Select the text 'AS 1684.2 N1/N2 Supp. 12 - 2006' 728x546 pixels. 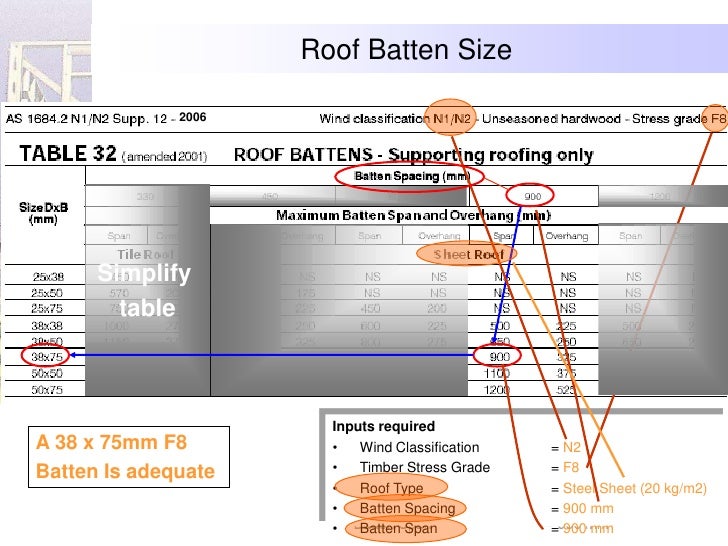point(106,118)
